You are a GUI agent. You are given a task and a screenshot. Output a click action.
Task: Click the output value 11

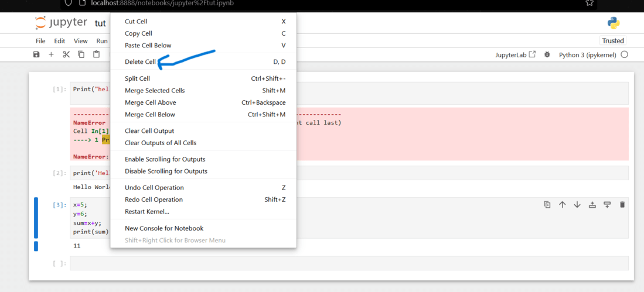click(77, 246)
